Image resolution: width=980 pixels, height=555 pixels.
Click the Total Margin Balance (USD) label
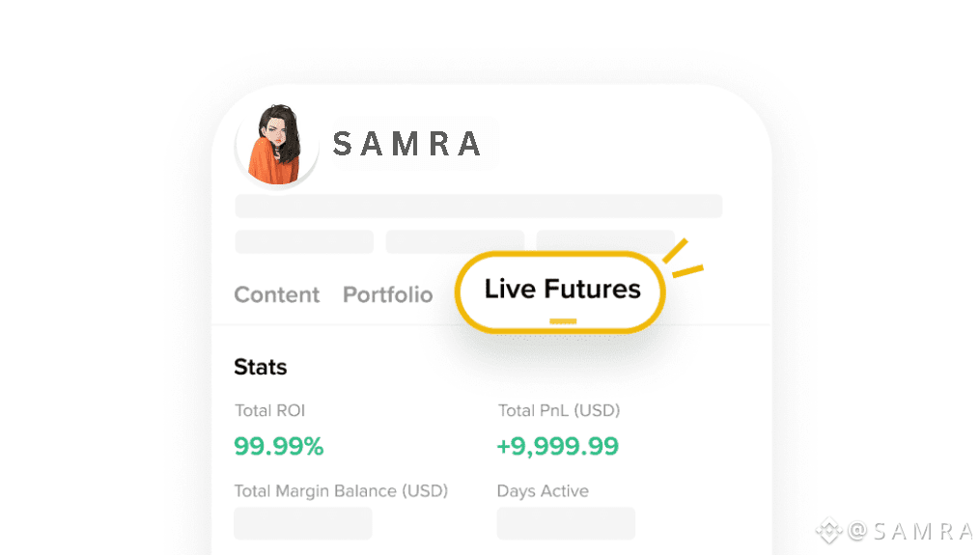point(341,490)
